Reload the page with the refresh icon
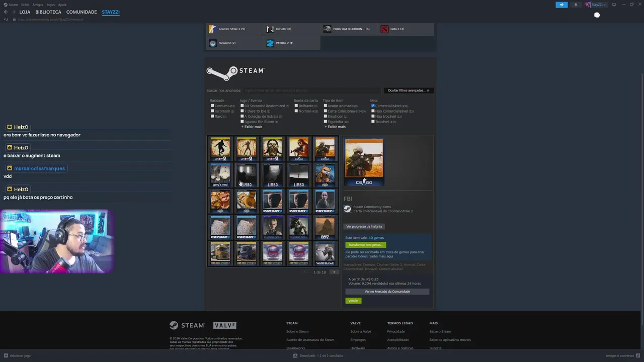 click(6, 19)
